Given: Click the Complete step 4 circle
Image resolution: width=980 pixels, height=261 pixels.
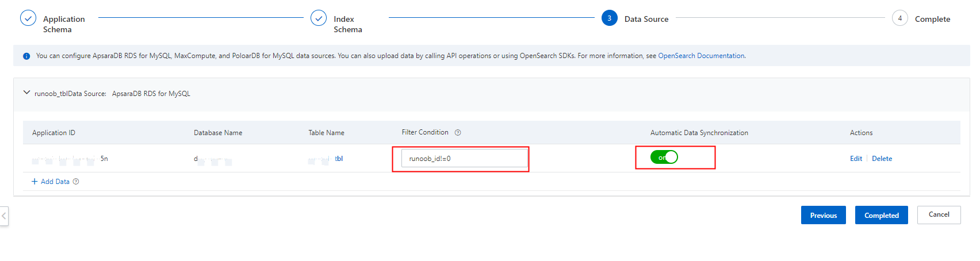Looking at the screenshot, I should click(900, 18).
